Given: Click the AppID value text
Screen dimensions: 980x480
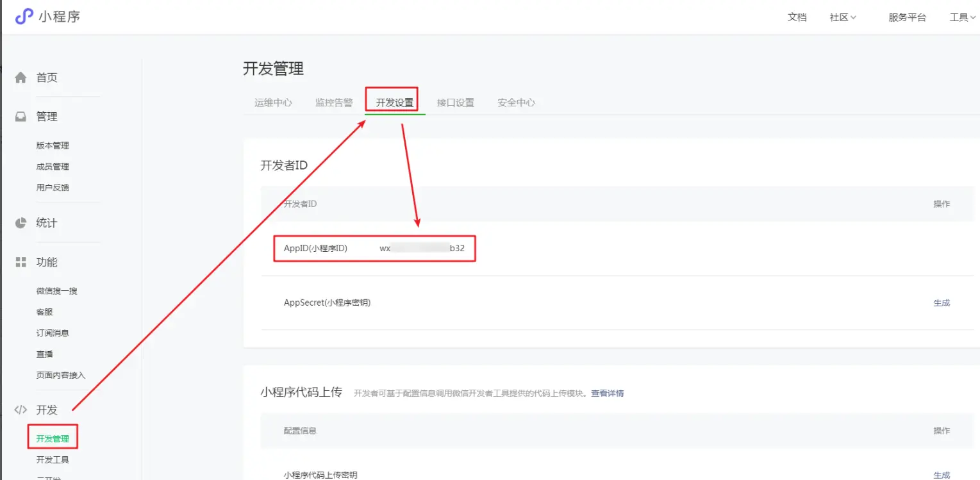Looking at the screenshot, I should coord(422,248).
